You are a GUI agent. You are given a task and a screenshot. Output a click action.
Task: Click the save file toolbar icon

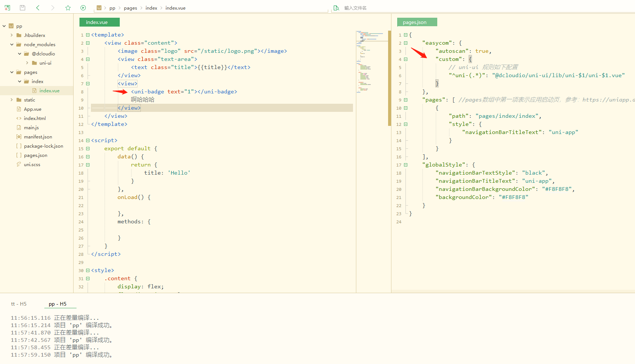pos(23,8)
